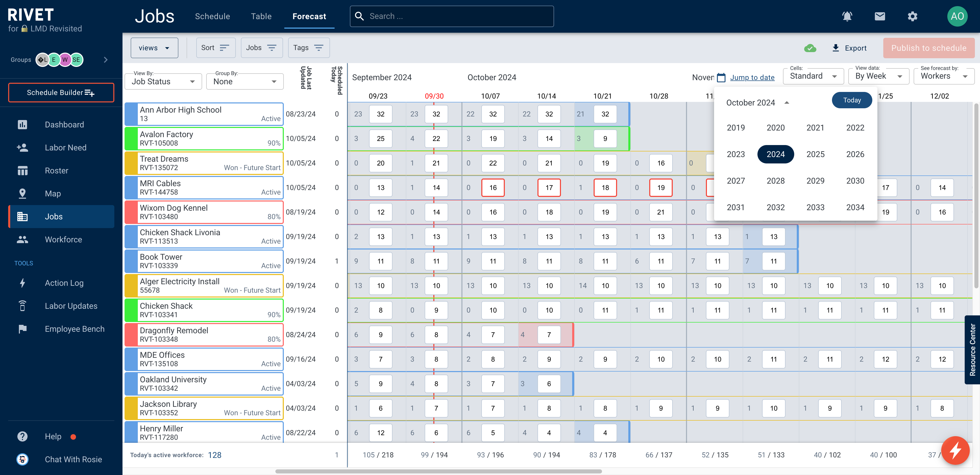The image size is (980, 475).
Task: Click the Employee Bench flag icon
Action: 22,329
